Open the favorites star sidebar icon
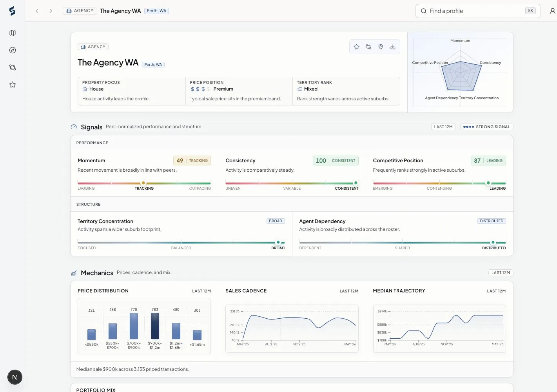Viewport: 557px width, 392px height. pos(13,85)
